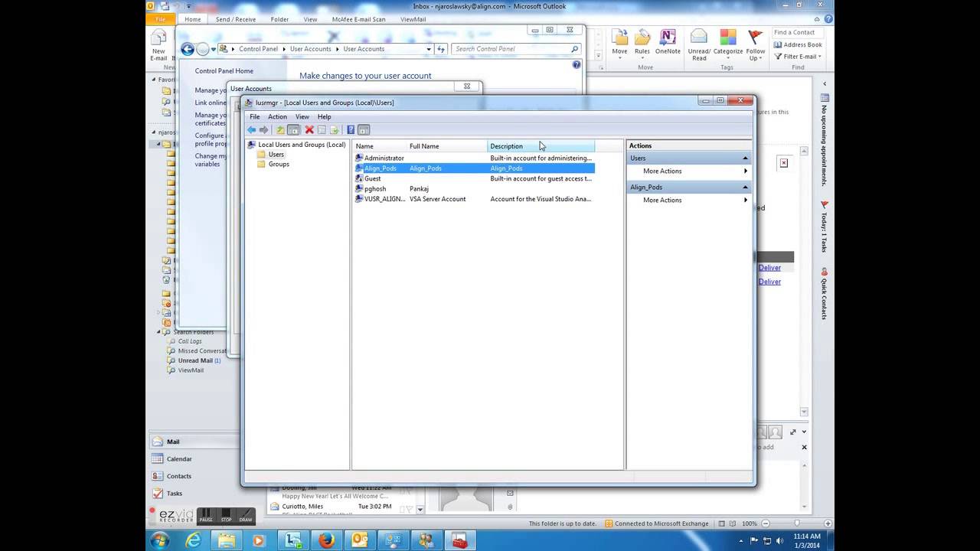Select the Align_Pods user row

(x=474, y=168)
